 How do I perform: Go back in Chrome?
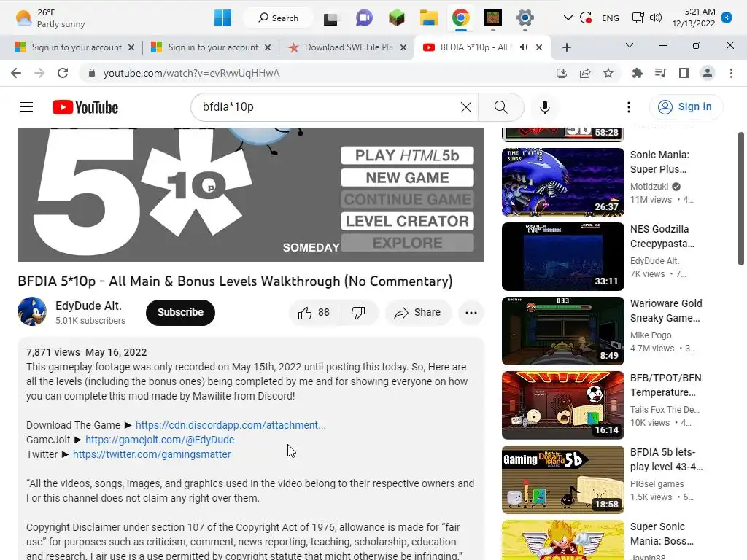tap(16, 73)
